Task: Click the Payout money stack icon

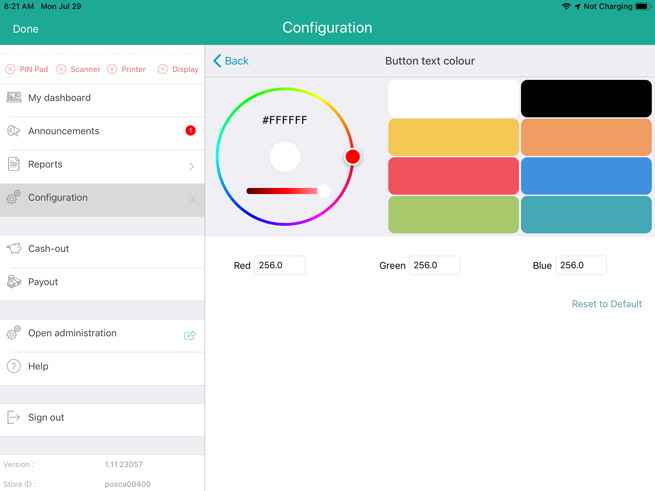Action: tap(14, 282)
